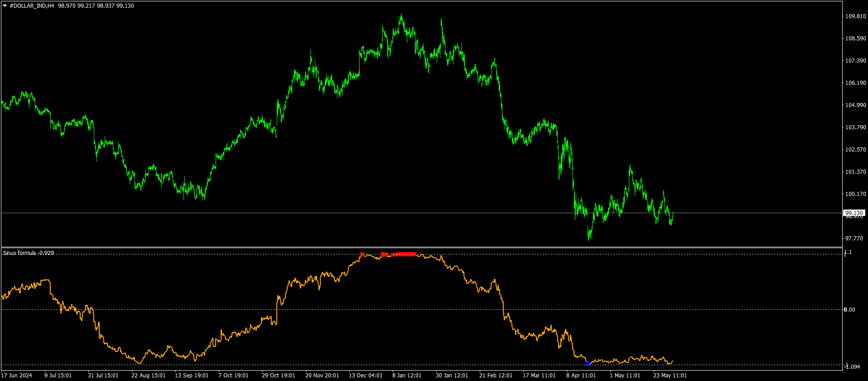
Task: Click the 23 May 11:01 time label
Action: point(670,376)
